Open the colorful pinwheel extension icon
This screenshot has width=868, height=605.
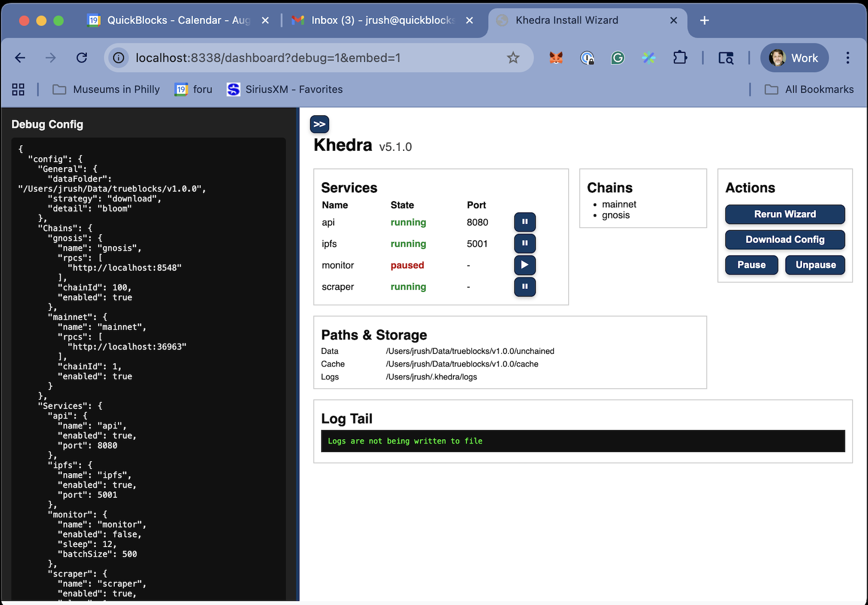(x=649, y=58)
